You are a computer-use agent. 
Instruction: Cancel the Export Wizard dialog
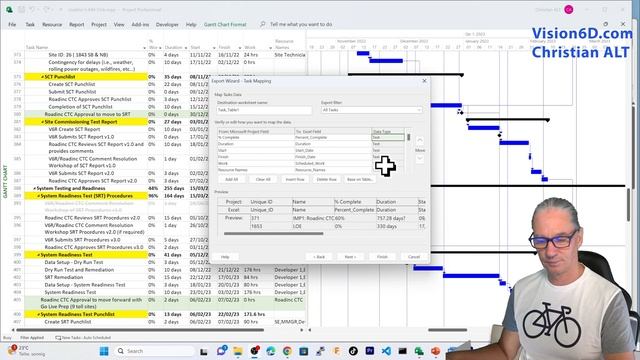tap(413, 257)
